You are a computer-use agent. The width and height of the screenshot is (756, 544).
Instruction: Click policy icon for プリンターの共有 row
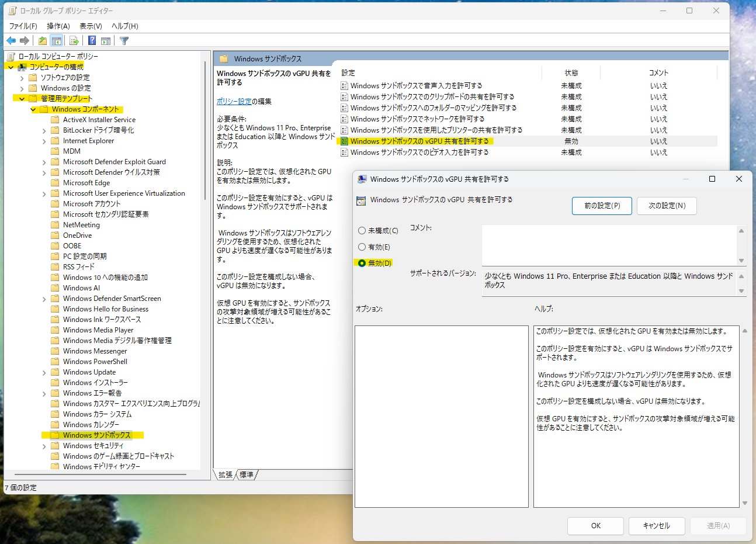click(345, 130)
